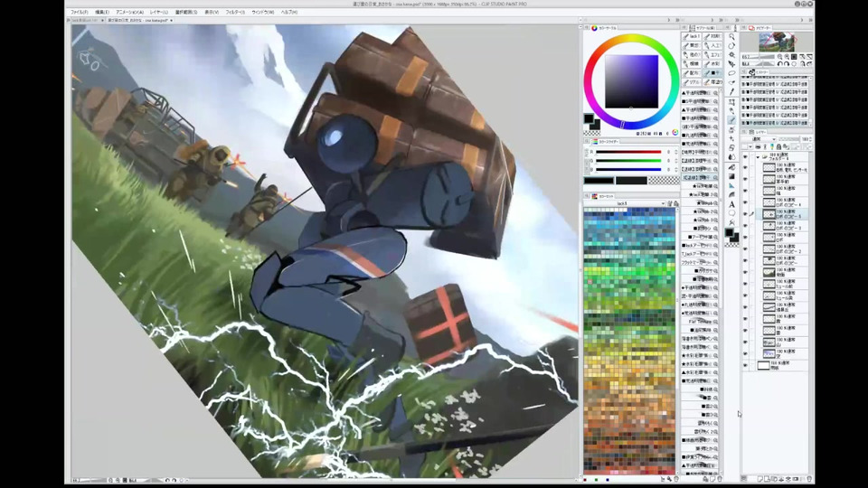Image resolution: width=868 pixels, height=488 pixels.
Task: Select the Lasso selection tool
Action: [x=731, y=73]
